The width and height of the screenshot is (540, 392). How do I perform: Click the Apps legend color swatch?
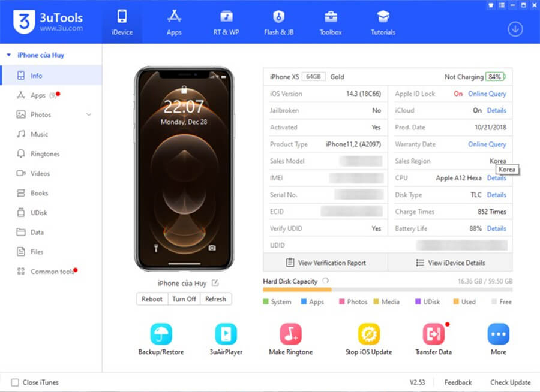click(x=304, y=302)
